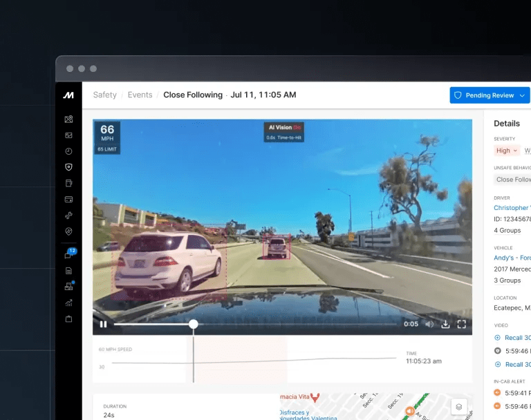
Task: Toggle fullscreen video mode
Action: coord(462,324)
